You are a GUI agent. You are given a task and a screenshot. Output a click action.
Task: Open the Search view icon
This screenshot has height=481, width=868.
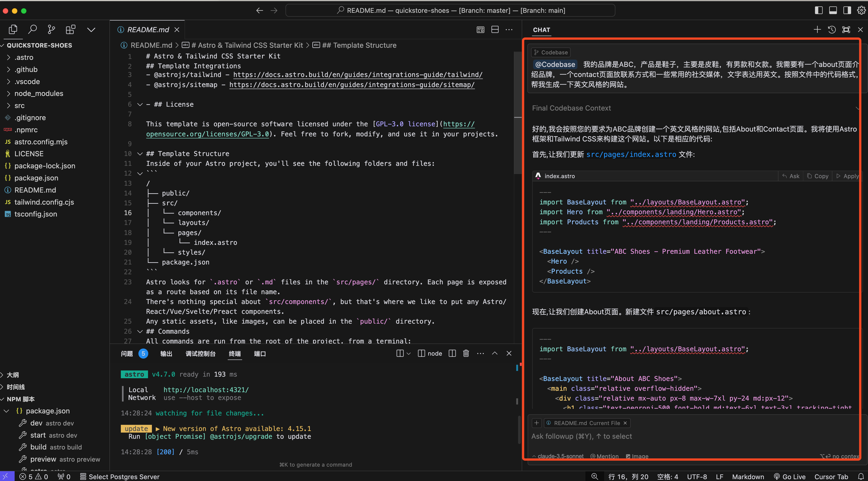coord(32,30)
